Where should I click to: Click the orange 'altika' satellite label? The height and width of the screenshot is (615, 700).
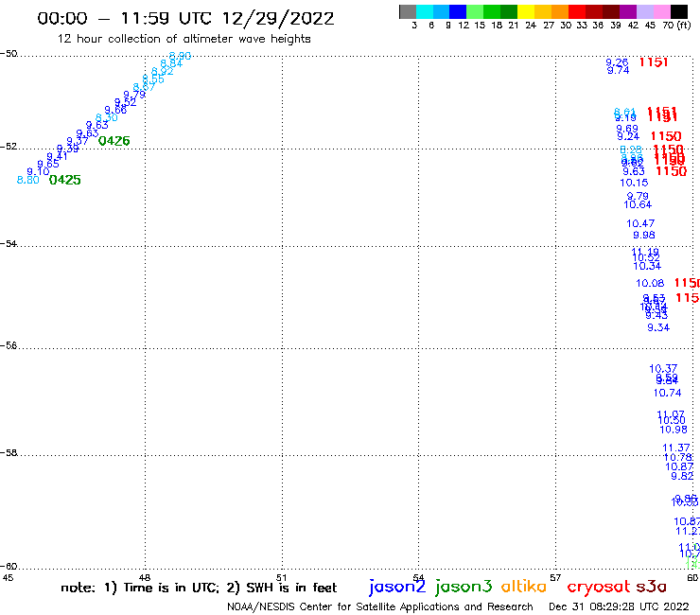click(524, 587)
